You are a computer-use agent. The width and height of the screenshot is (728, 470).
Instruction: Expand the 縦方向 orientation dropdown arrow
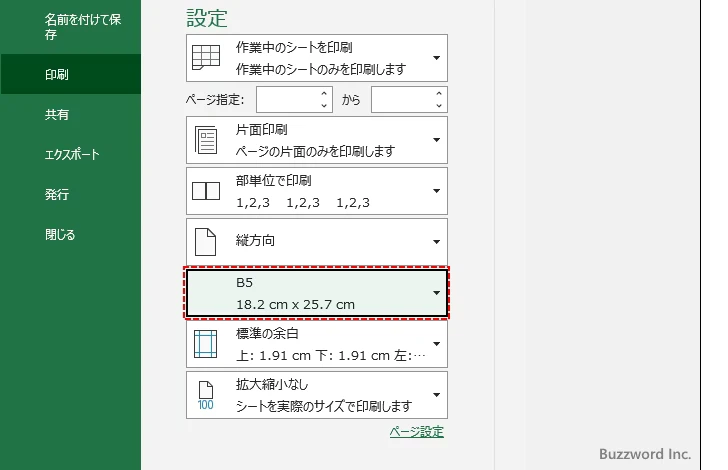pos(436,242)
